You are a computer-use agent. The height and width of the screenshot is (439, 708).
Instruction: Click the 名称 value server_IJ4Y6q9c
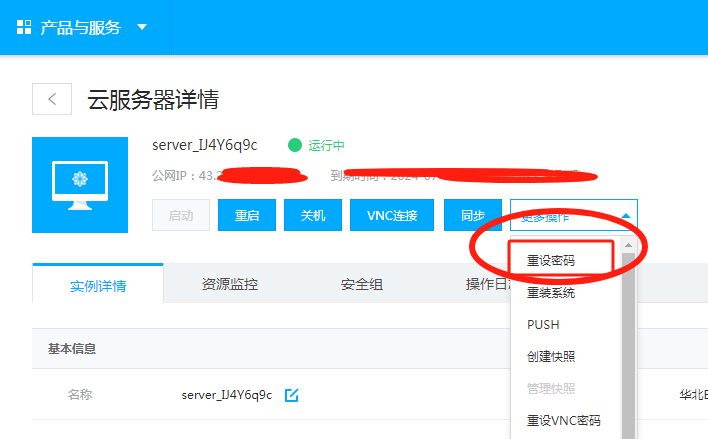click(227, 395)
